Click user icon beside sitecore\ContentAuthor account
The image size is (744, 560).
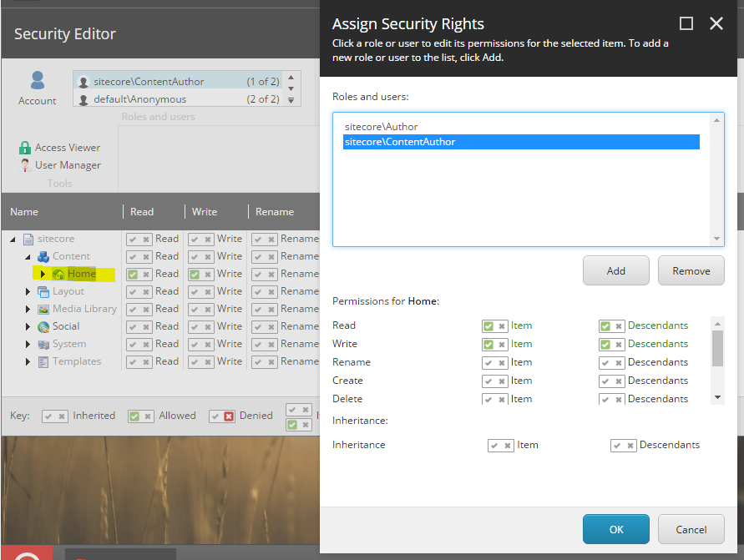coord(84,82)
